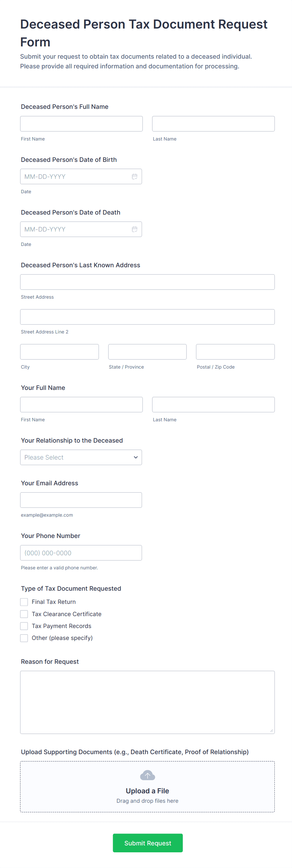Image resolution: width=292 pixels, height=868 pixels.
Task: Open the Date of Birth calendar icon
Action: click(134, 177)
